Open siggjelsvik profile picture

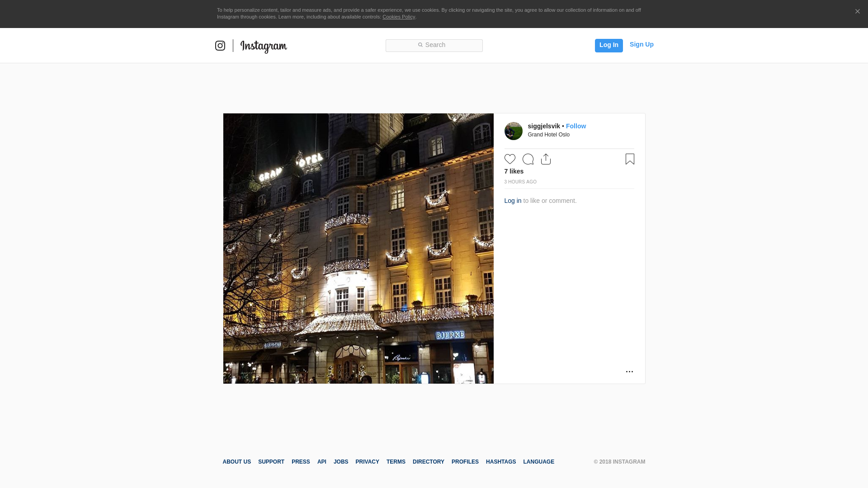click(514, 131)
